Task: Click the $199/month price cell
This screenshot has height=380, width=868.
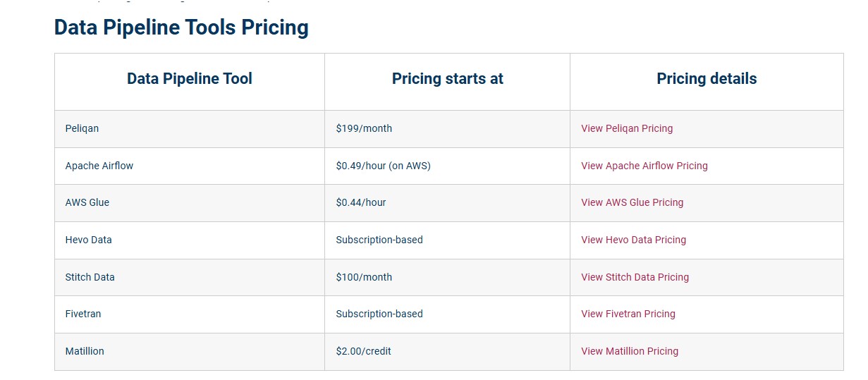Action: tap(447, 128)
